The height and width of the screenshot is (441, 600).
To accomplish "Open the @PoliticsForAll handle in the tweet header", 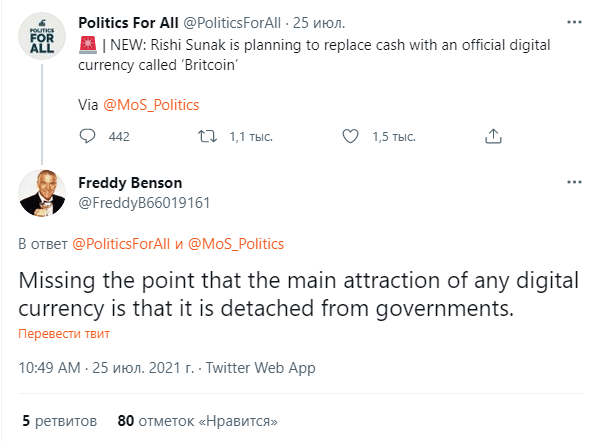I will coord(232,23).
